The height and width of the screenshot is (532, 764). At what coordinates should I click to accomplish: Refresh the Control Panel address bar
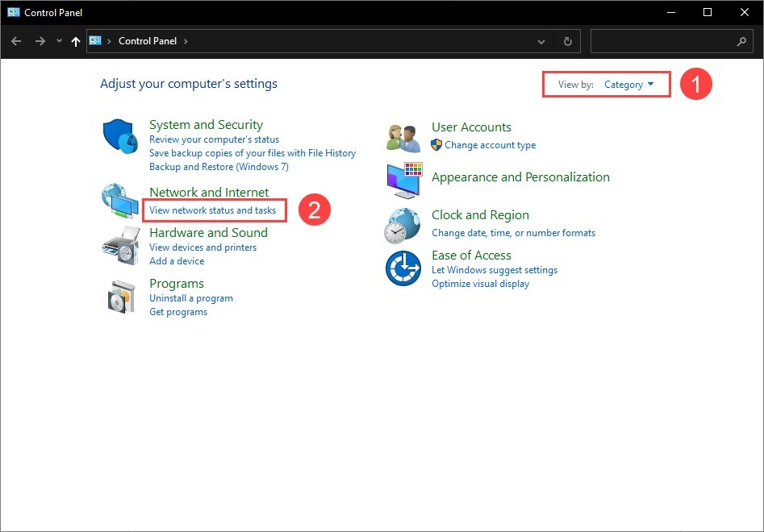(568, 41)
